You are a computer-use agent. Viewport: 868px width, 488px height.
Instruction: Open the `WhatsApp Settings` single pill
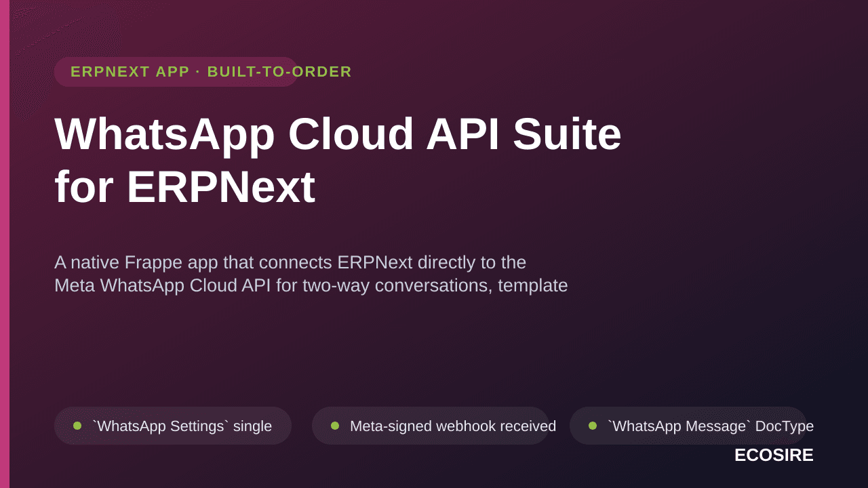[173, 426]
